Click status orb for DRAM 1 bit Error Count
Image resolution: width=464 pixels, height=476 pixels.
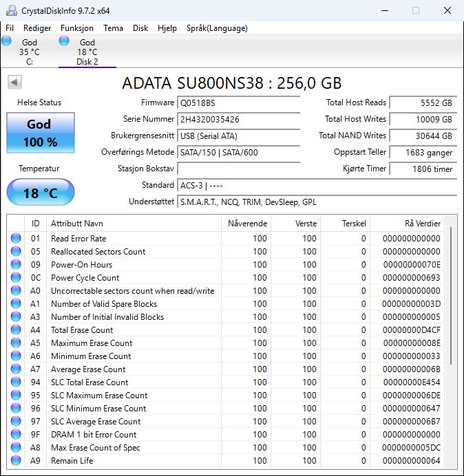pyautogui.click(x=16, y=434)
